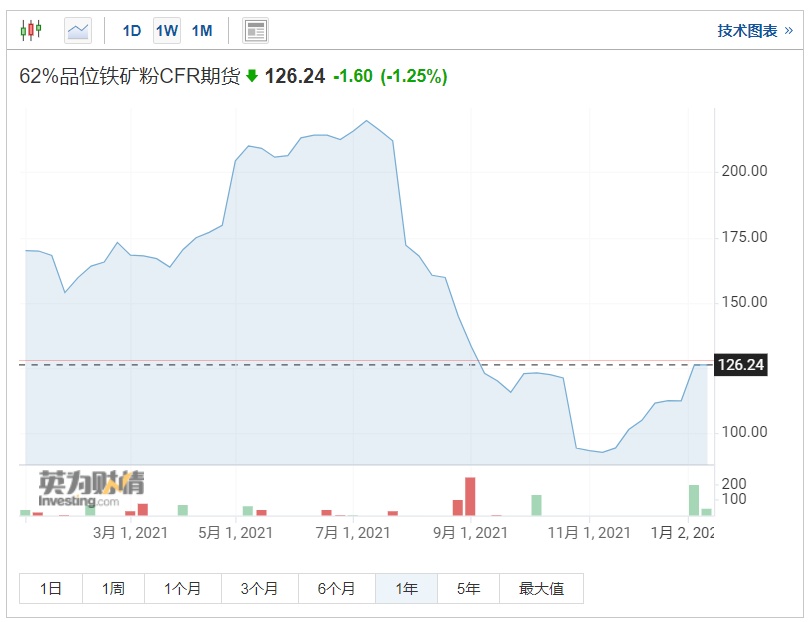Click the 英为财情 Investing.com watermark logo

click(x=91, y=488)
